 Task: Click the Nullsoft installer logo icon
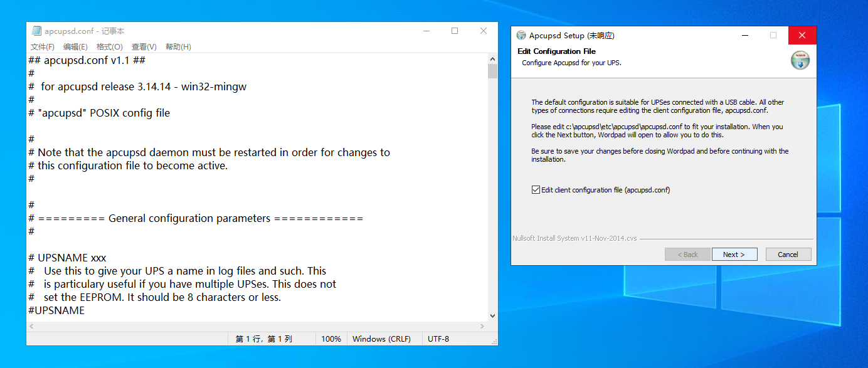(x=800, y=60)
